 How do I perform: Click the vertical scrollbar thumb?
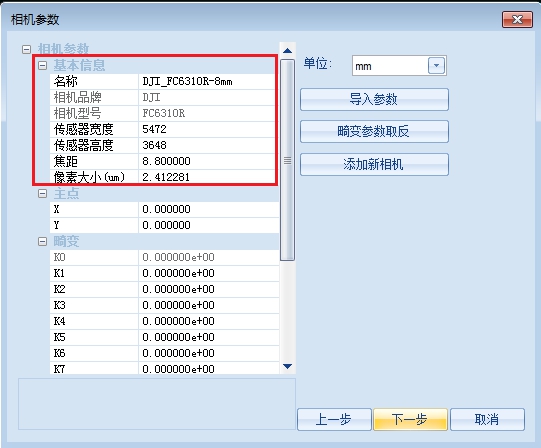click(x=287, y=160)
